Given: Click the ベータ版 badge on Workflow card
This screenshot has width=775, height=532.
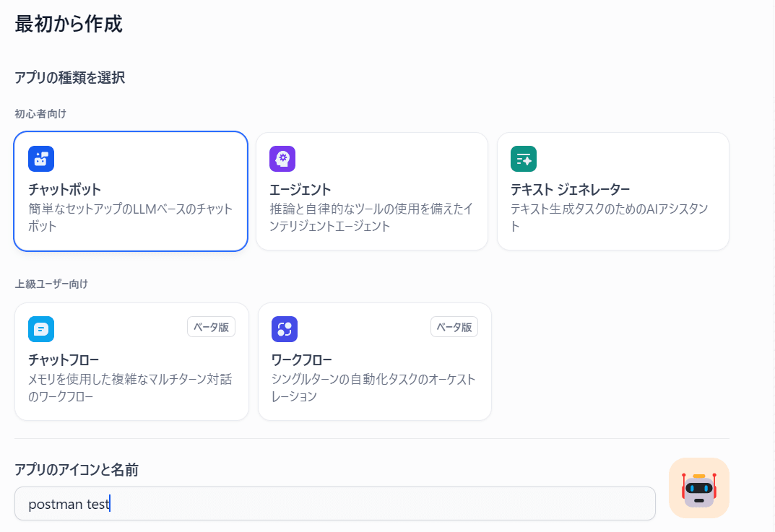Looking at the screenshot, I should tap(454, 327).
